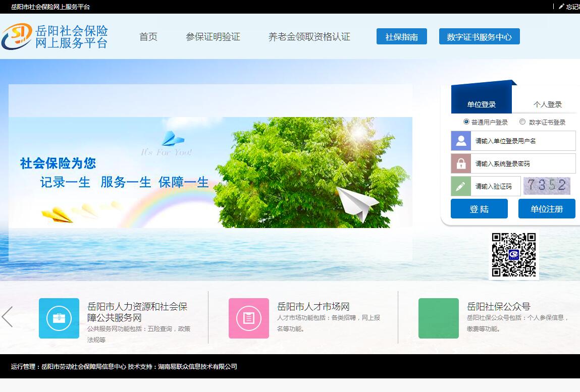Screen dimensions: 580x392
Task: Open the green 岳阳社保公众号 tile
Action: 439,318
